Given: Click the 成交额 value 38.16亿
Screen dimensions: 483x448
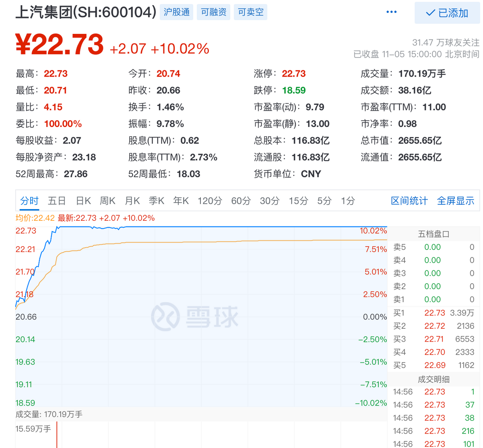Looking at the screenshot, I should pyautogui.click(x=415, y=90).
